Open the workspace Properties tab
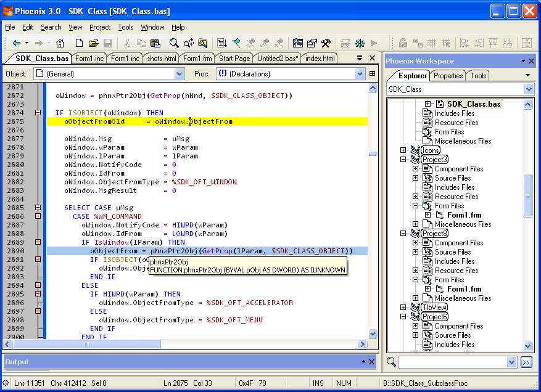Viewport: 541px width, 392px height. point(448,76)
